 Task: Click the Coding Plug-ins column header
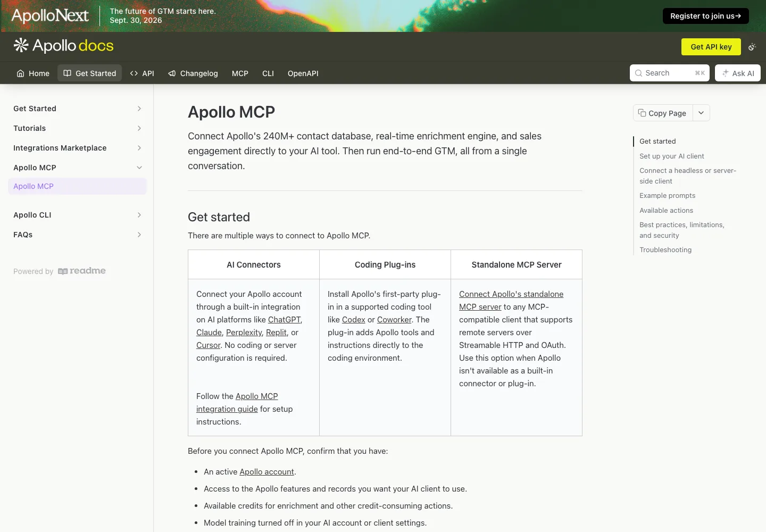click(x=385, y=265)
